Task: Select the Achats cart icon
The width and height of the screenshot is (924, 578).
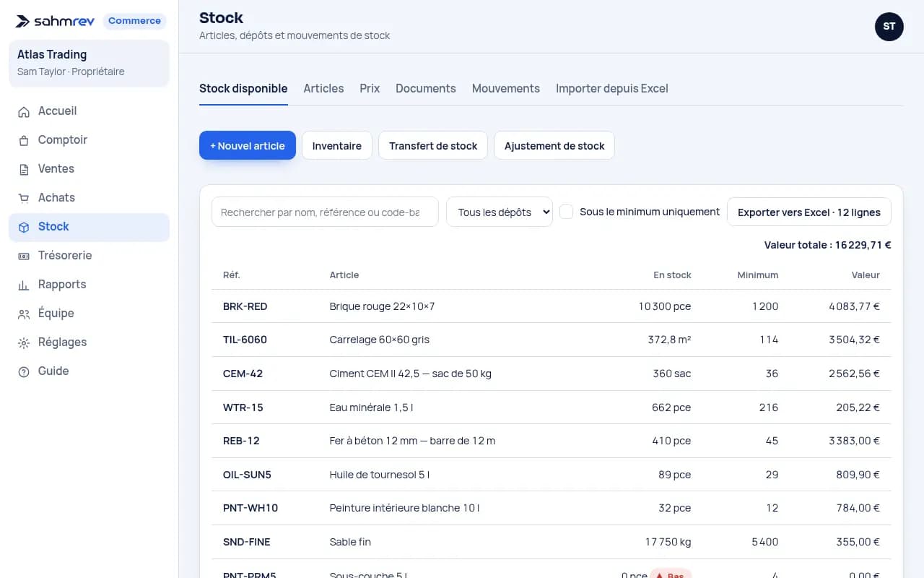Action: [x=24, y=198]
